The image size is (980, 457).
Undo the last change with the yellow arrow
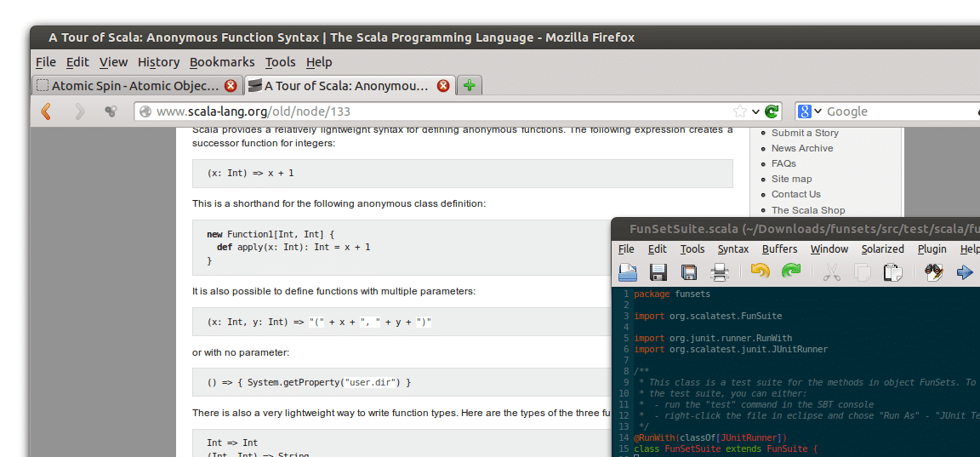(760, 271)
